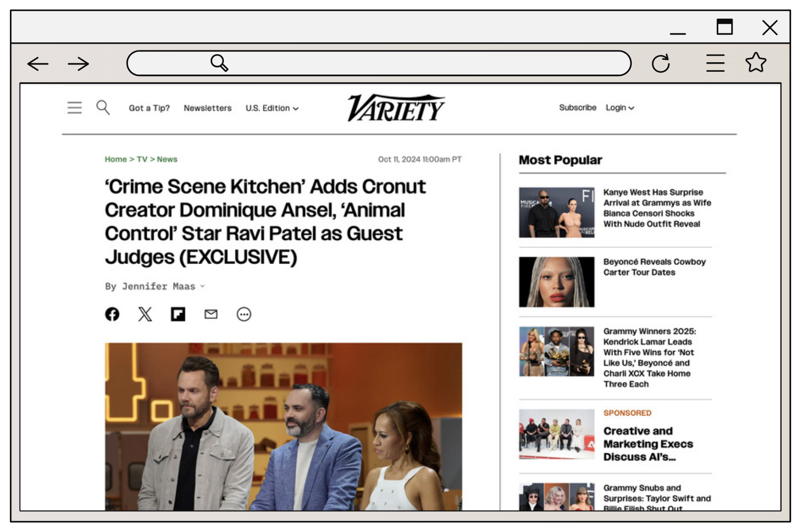
Task: Share the article on Flipboard
Action: click(x=178, y=314)
